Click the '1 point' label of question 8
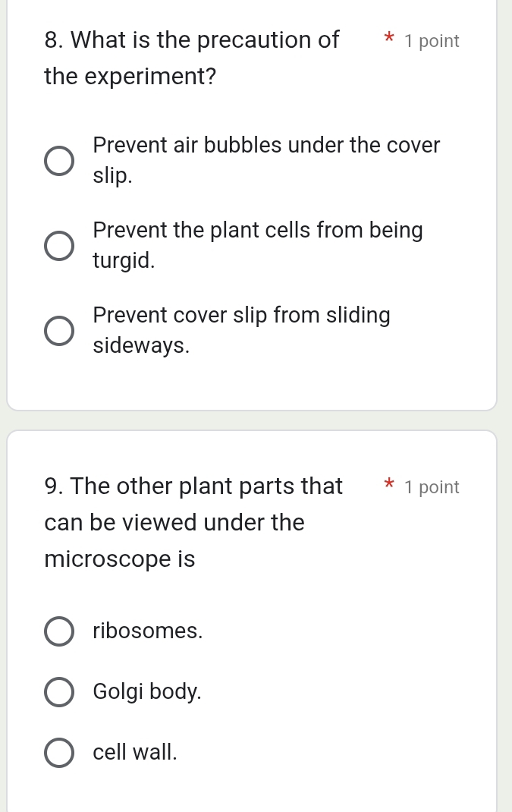Image resolution: width=512 pixels, height=812 pixels. [x=432, y=42]
